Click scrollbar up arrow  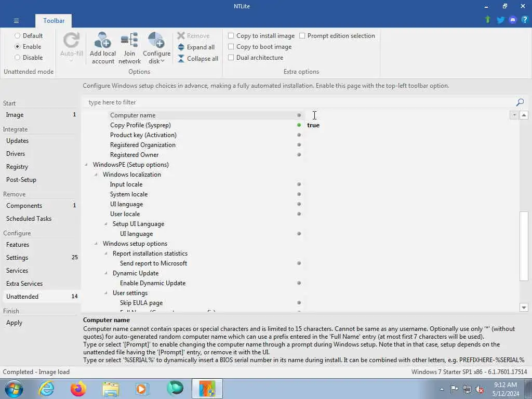[524, 115]
